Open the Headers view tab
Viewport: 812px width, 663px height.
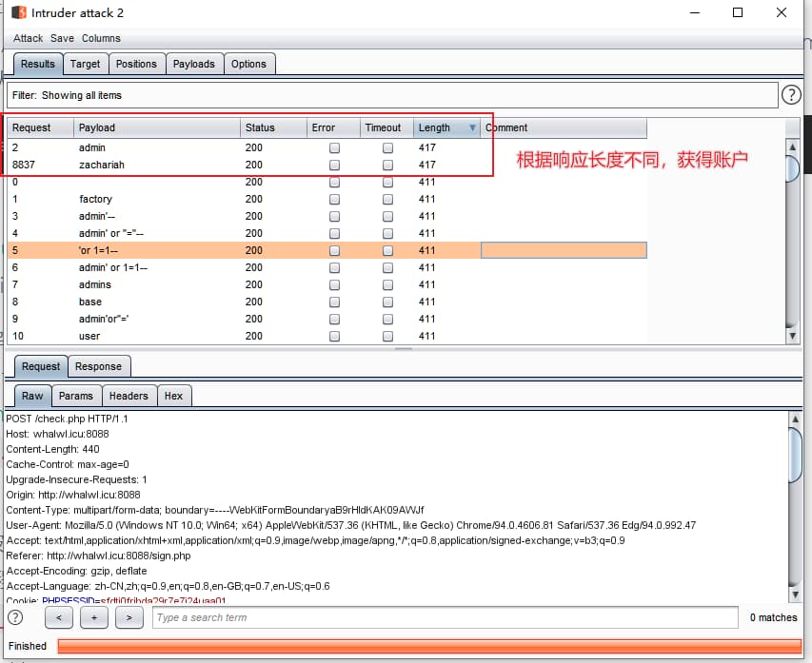pos(129,396)
